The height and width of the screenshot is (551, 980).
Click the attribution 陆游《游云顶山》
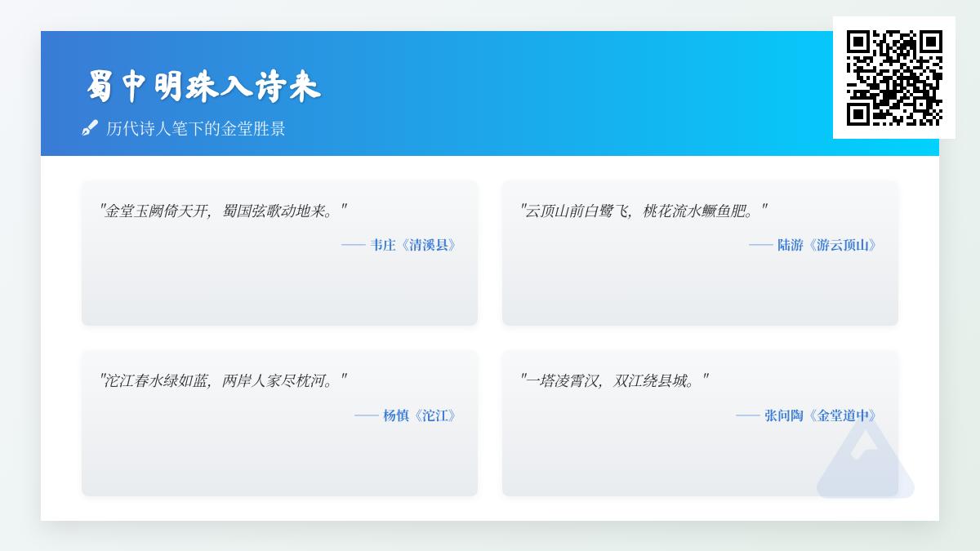813,245
